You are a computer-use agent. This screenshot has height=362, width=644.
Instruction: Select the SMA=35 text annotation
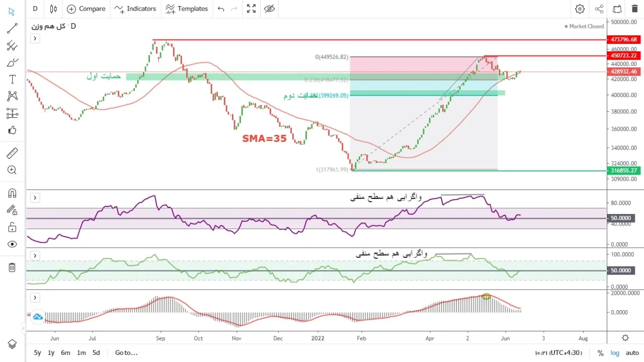[x=264, y=138]
